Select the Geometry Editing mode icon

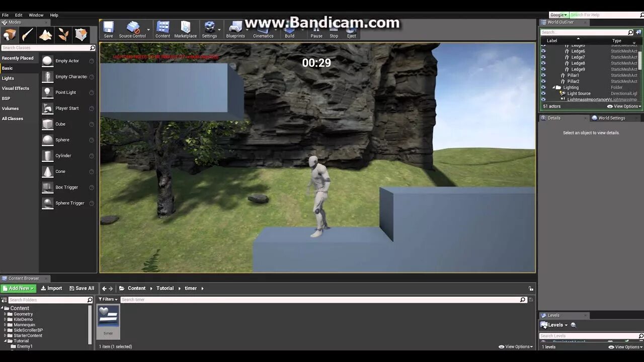click(x=81, y=35)
